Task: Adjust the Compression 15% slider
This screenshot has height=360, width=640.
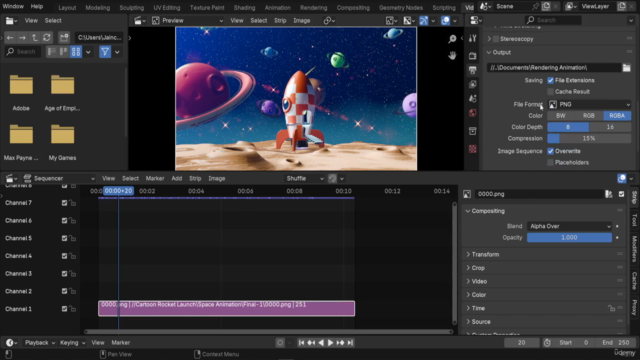Action: pyautogui.click(x=589, y=138)
